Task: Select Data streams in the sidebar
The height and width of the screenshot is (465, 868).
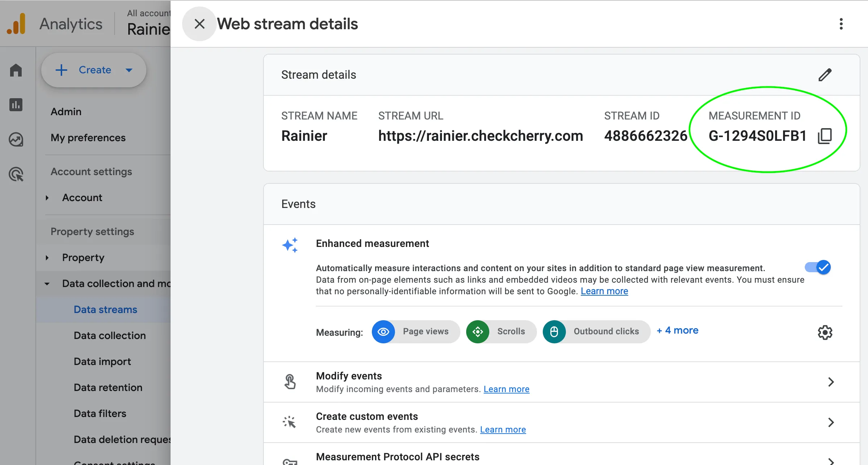Action: click(x=106, y=310)
